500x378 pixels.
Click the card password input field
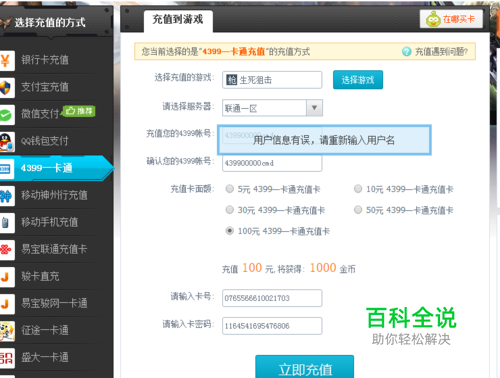272,326
